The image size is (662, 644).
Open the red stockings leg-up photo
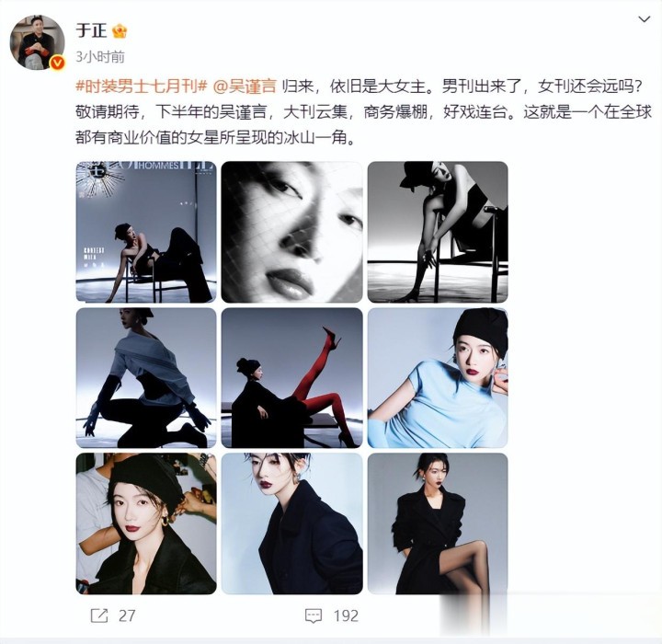tap(291, 378)
